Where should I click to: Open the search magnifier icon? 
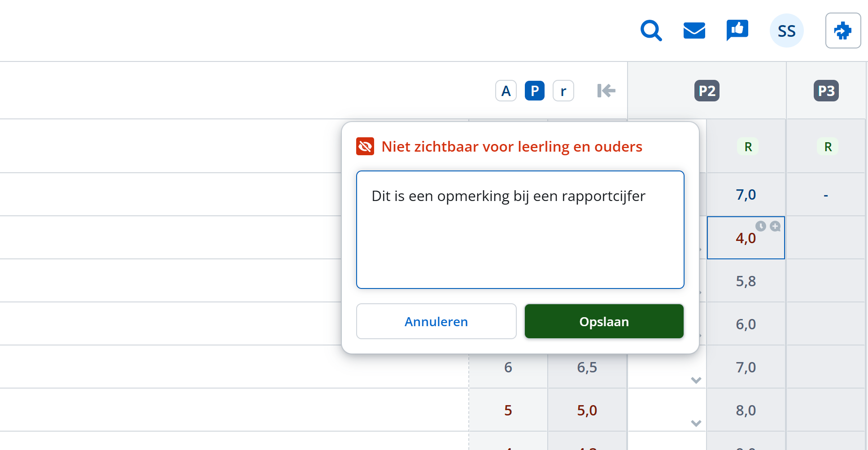[x=651, y=31]
